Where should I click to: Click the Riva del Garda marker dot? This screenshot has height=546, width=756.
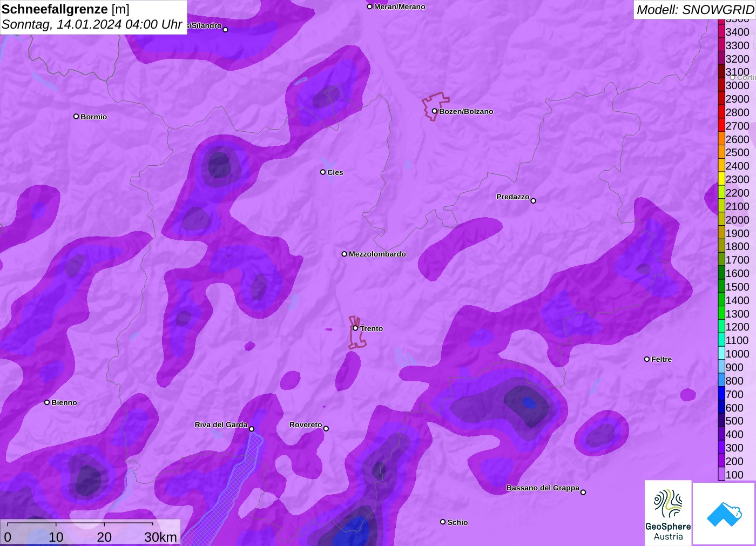[251, 429]
